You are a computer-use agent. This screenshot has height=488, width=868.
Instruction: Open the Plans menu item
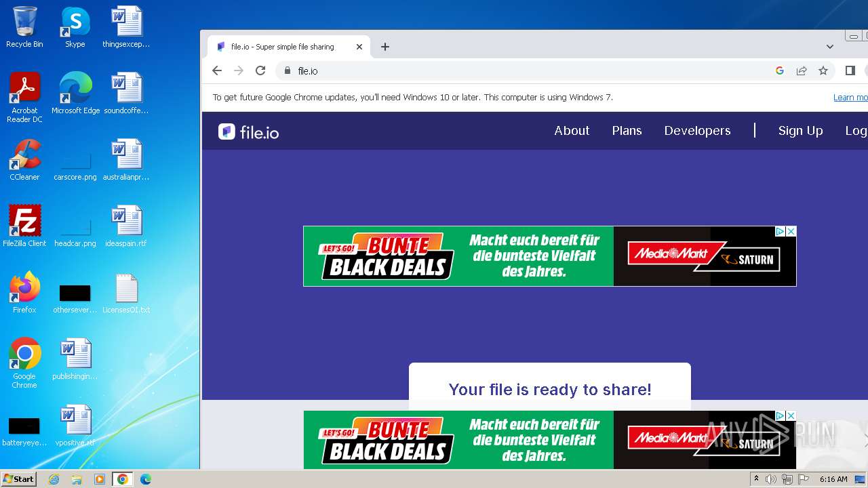click(627, 131)
